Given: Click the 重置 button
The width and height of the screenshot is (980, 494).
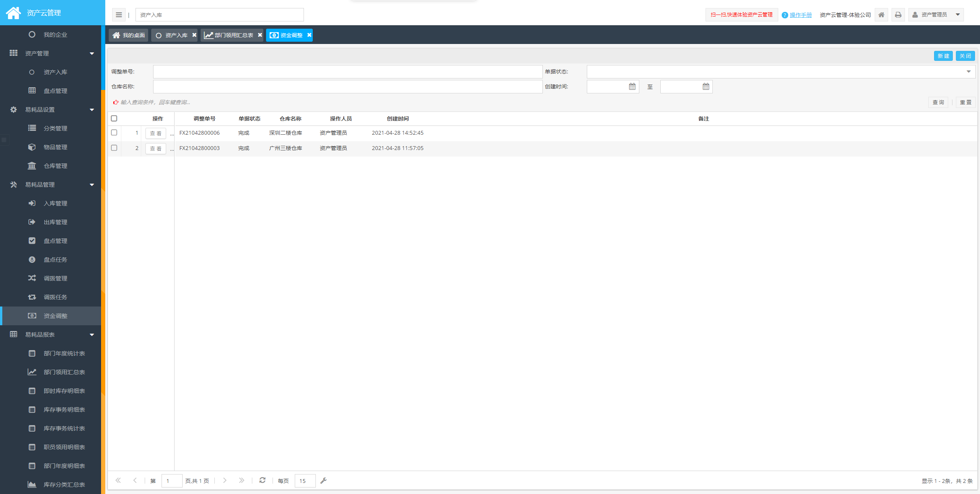Looking at the screenshot, I should coord(965,103).
